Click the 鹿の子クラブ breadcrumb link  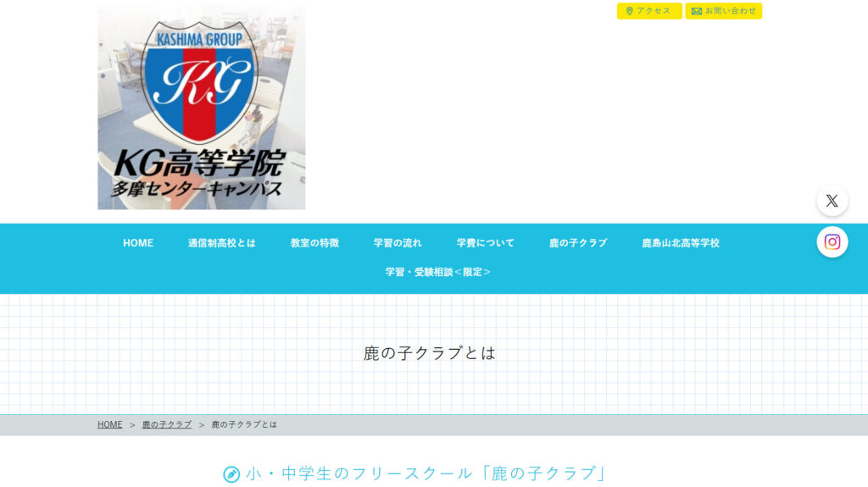coord(167,424)
